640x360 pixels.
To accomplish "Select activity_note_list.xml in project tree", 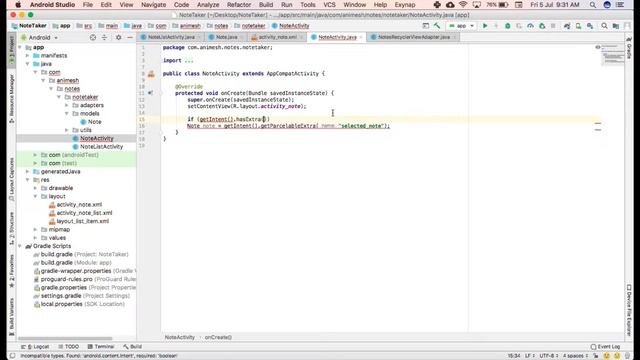I will tap(84, 213).
